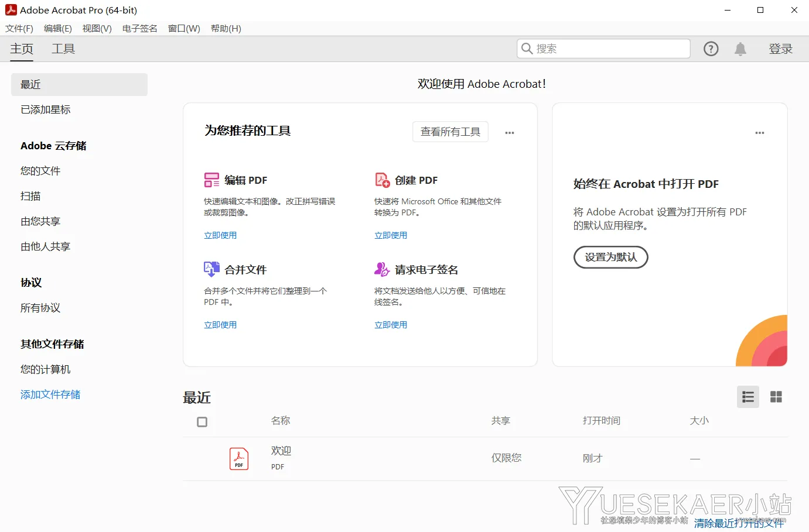Open the 编辑(E) menu

point(58,29)
